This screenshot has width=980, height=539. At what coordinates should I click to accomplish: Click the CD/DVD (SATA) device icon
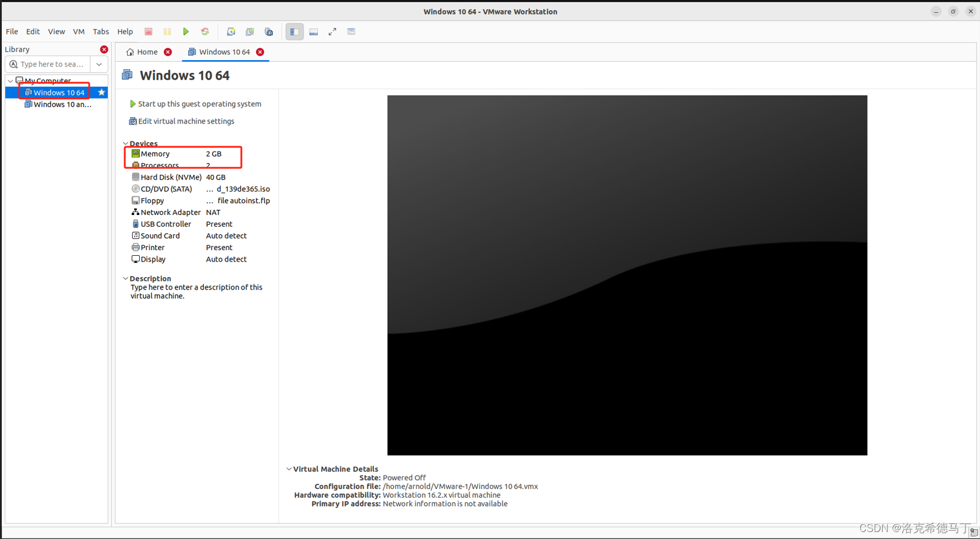(135, 188)
